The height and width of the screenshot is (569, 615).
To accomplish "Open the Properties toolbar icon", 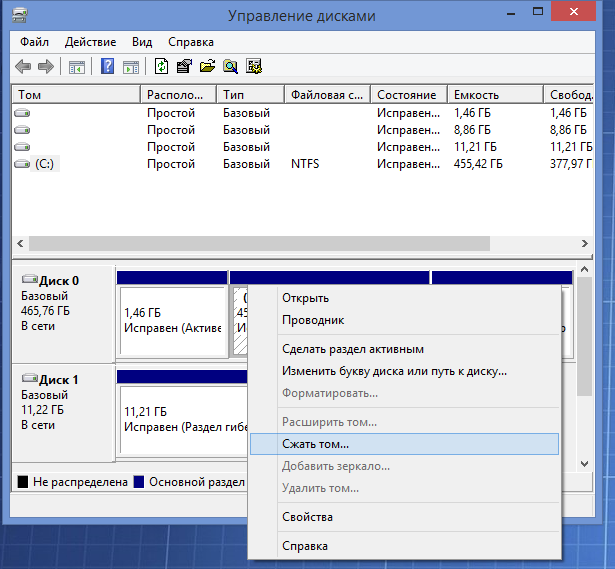I will tap(184, 66).
